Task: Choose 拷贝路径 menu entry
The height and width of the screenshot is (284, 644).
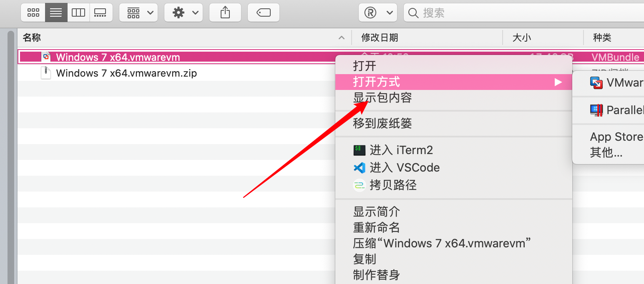Action: (454, 185)
